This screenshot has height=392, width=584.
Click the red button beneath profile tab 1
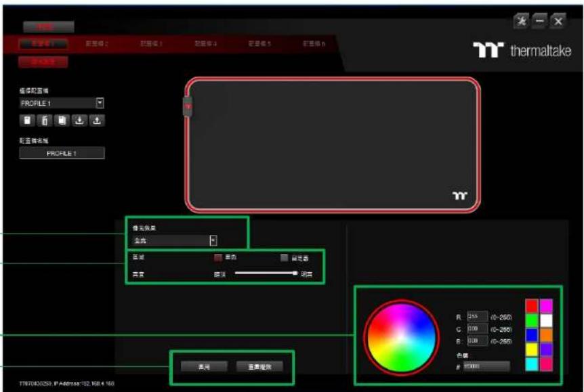point(43,62)
